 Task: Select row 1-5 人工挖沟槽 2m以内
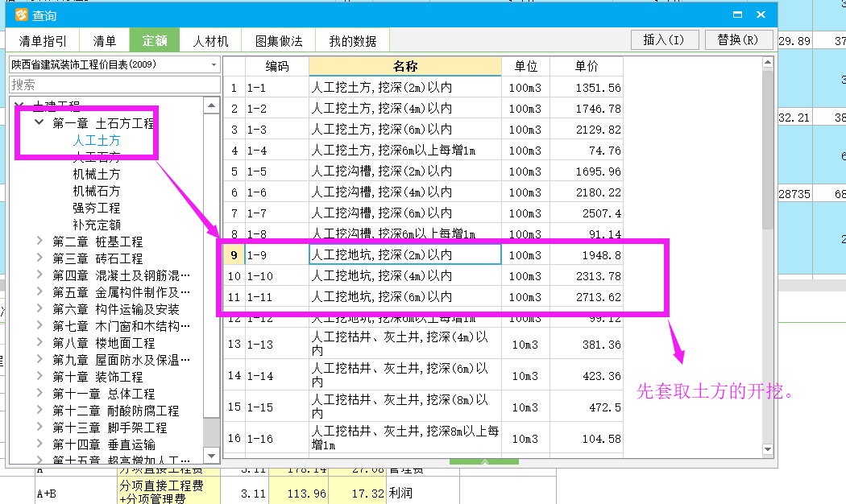[423, 171]
